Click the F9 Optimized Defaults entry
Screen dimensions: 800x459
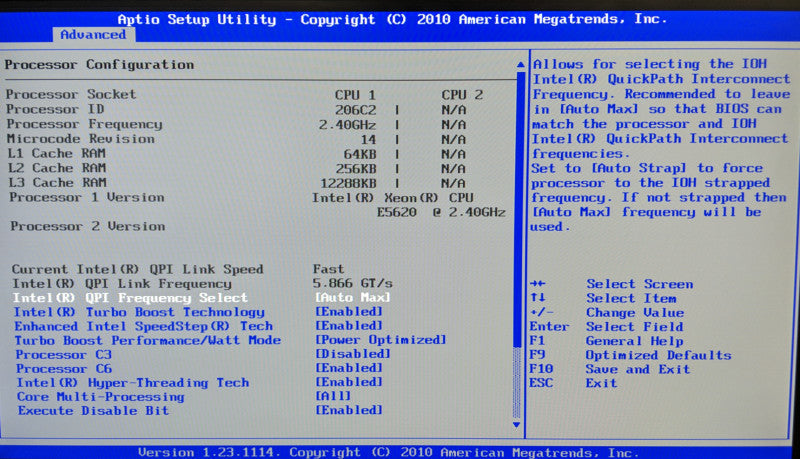tap(631, 355)
